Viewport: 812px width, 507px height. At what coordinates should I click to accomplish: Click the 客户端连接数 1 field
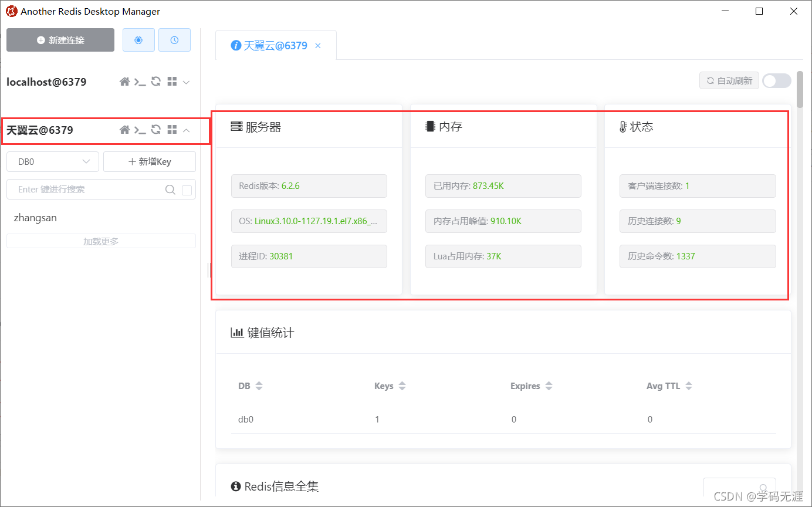tap(698, 186)
